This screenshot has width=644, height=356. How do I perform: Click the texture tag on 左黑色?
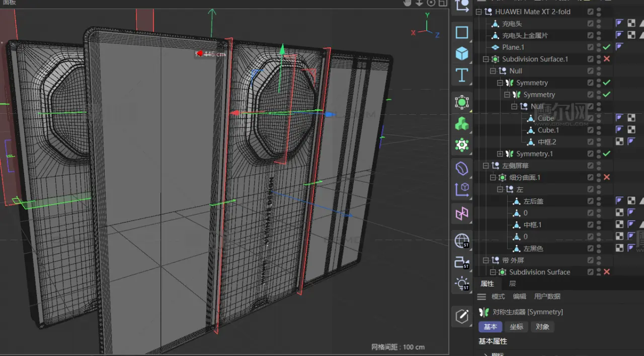(x=619, y=248)
